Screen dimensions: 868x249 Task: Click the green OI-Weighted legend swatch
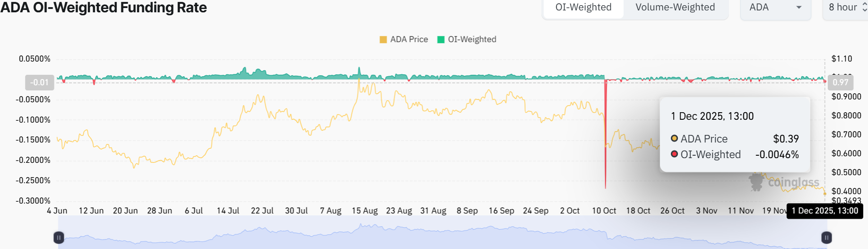tap(441, 39)
